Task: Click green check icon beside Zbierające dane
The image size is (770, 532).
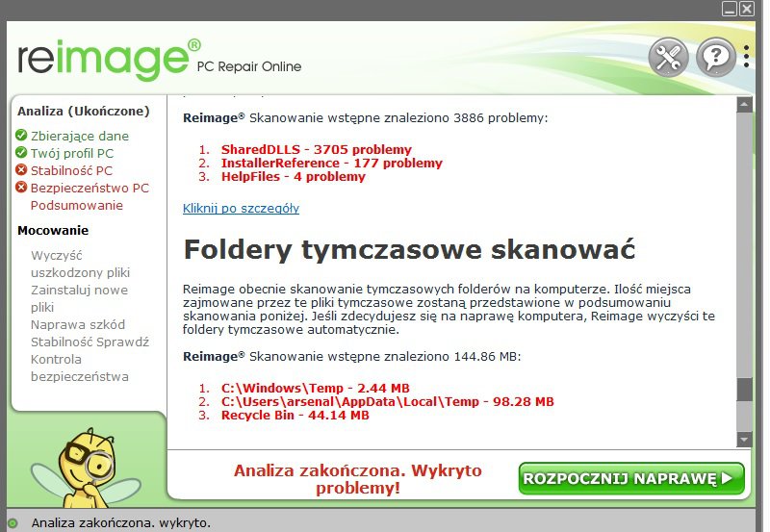Action: coord(21,135)
